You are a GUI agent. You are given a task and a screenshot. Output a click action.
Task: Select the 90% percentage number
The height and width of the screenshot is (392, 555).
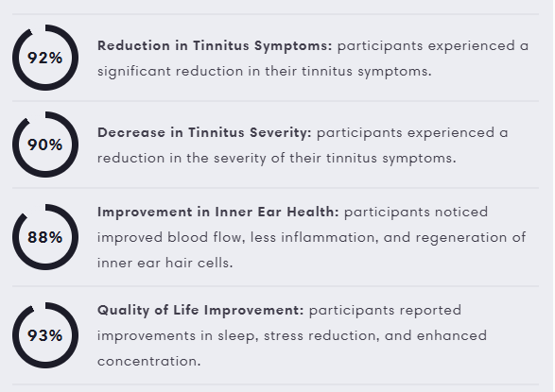pos(45,145)
